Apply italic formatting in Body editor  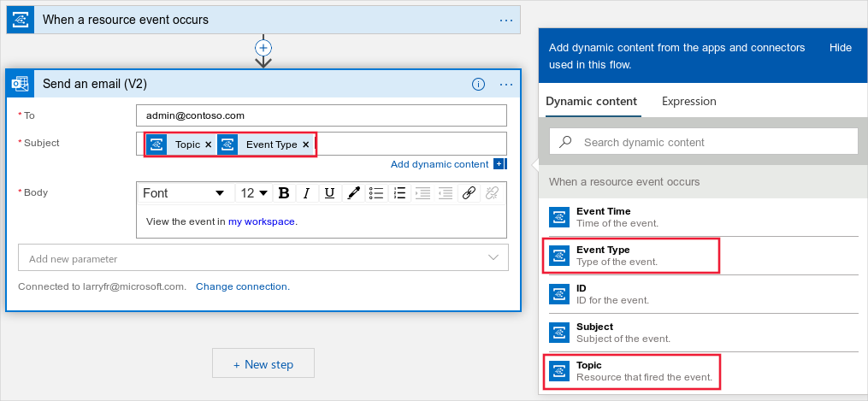[307, 193]
